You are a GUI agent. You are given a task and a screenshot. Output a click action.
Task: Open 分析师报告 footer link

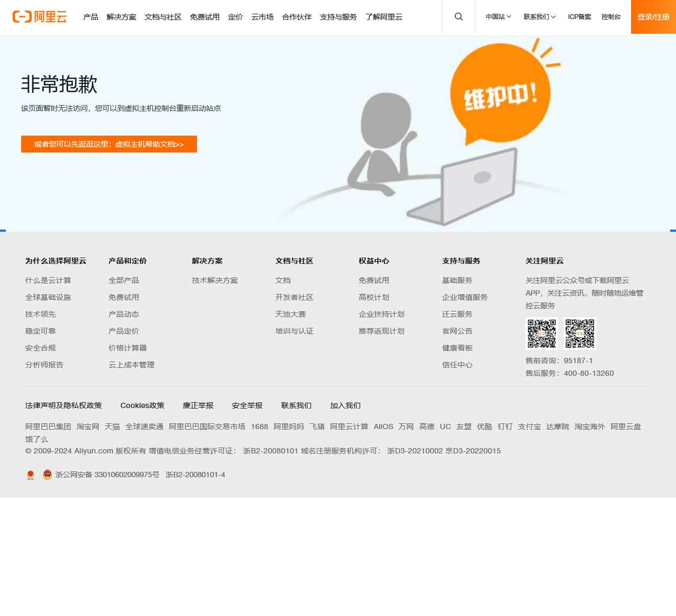44,365
